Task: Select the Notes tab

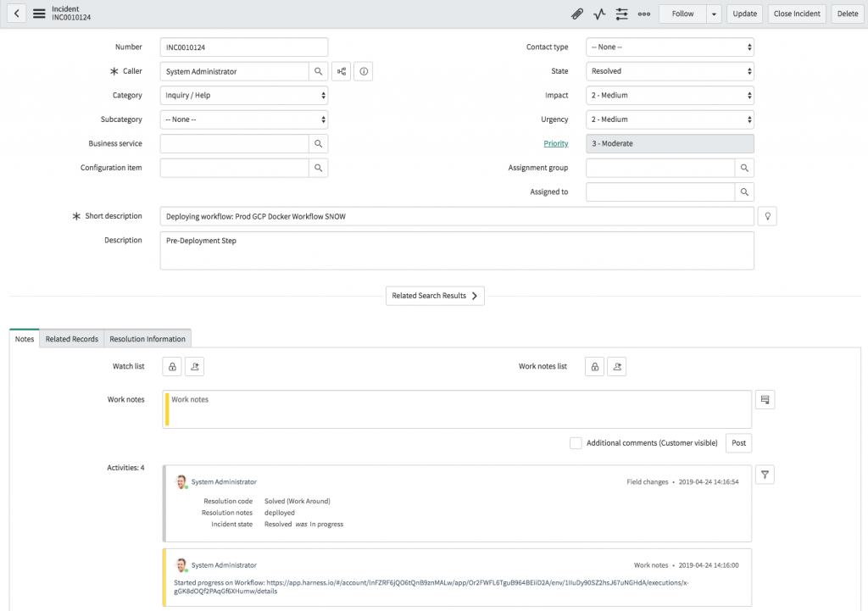Action: (25, 339)
